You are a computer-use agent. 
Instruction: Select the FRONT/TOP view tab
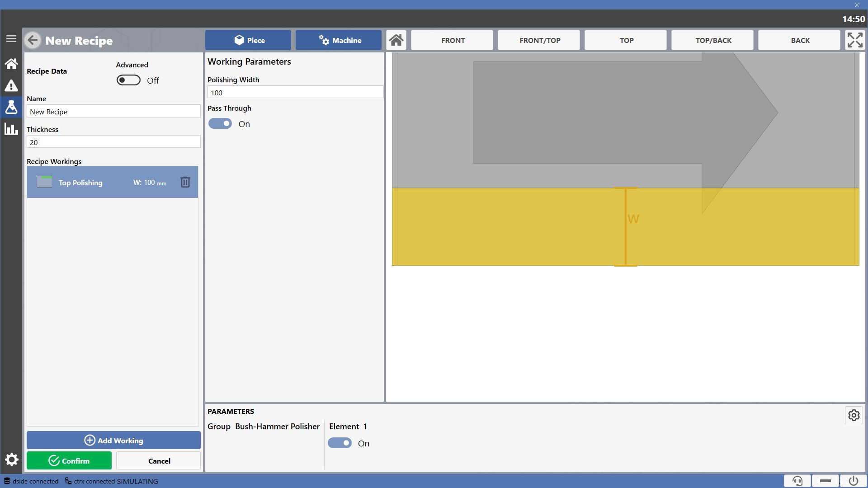click(x=539, y=40)
